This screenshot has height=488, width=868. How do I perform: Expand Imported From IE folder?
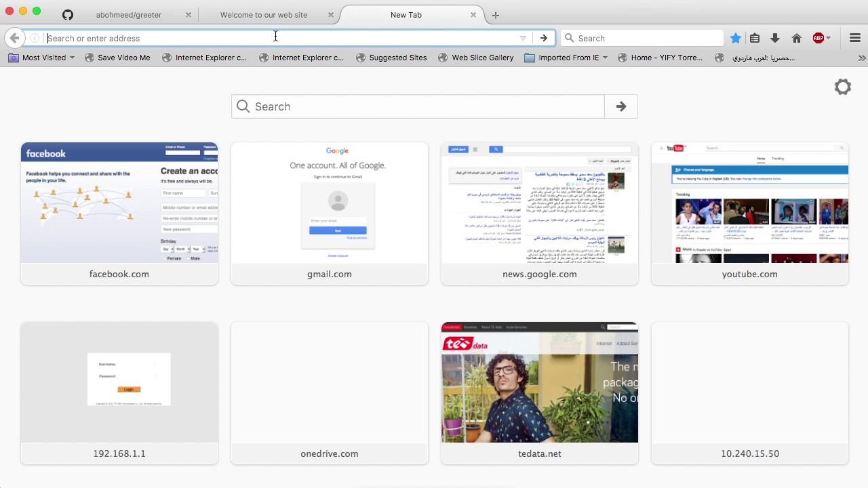pyautogui.click(x=566, y=58)
